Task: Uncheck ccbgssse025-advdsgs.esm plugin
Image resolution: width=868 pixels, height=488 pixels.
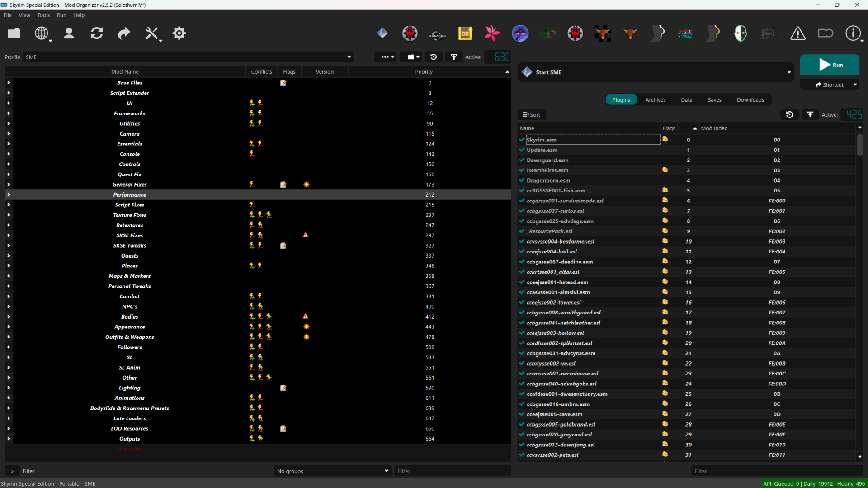Action: (x=522, y=221)
